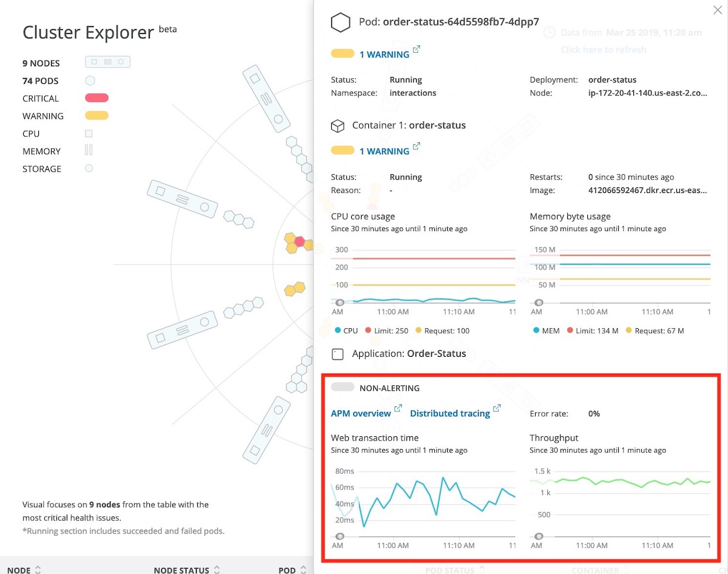Click the hexagon icon beside 74 PODS
This screenshot has width=728, height=574.
click(x=90, y=80)
